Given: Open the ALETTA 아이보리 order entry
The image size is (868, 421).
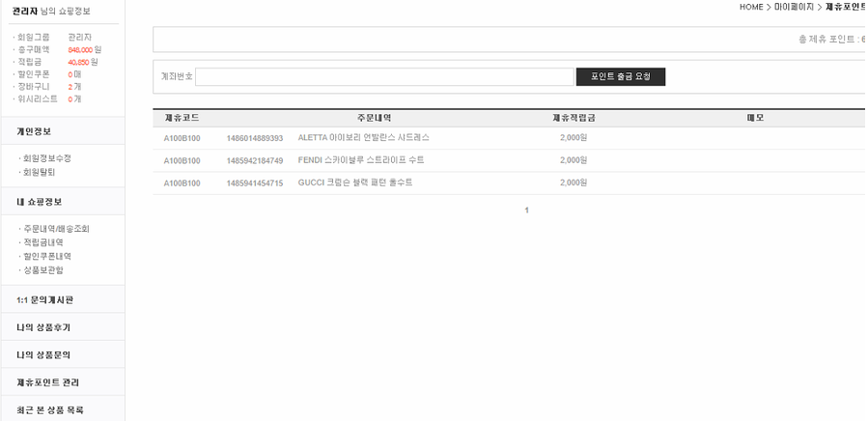Looking at the screenshot, I should pyautogui.click(x=363, y=138).
